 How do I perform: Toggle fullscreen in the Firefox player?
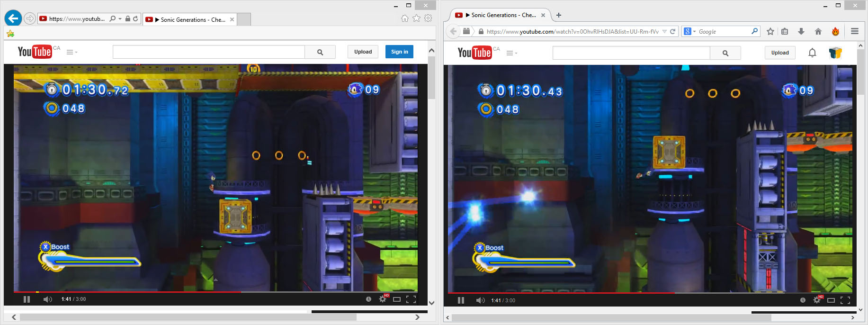(x=845, y=300)
